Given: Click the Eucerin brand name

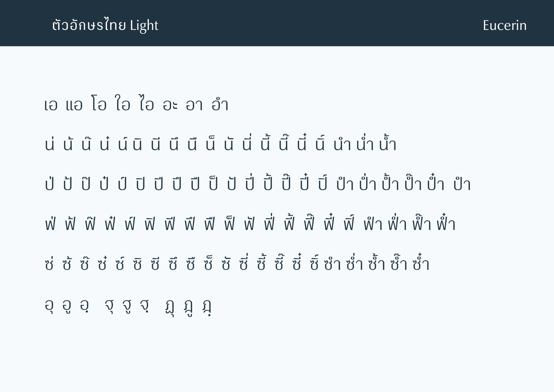Looking at the screenshot, I should 504,25.
